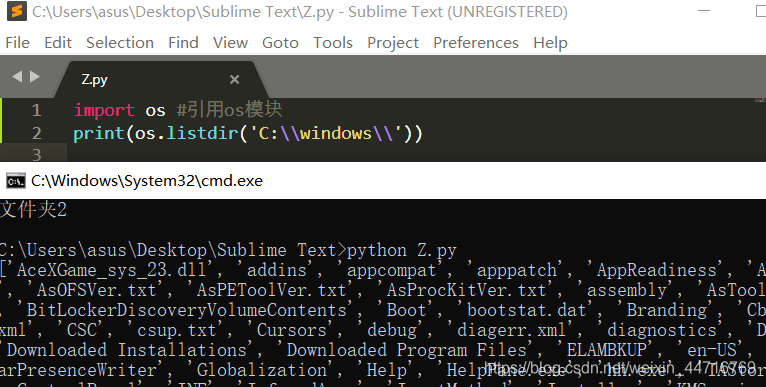The width and height of the screenshot is (766, 387).
Task: Click 'AsProcKitVer.txt' in console output
Action: [467, 290]
